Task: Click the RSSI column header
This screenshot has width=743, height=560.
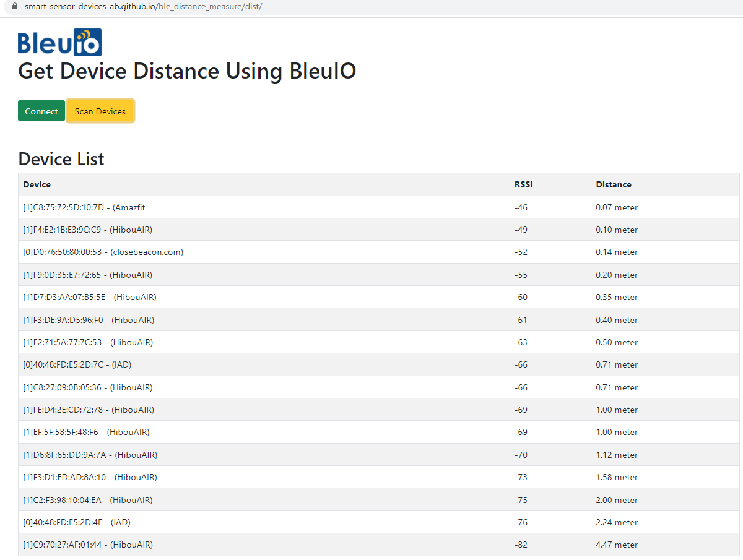Action: (523, 184)
